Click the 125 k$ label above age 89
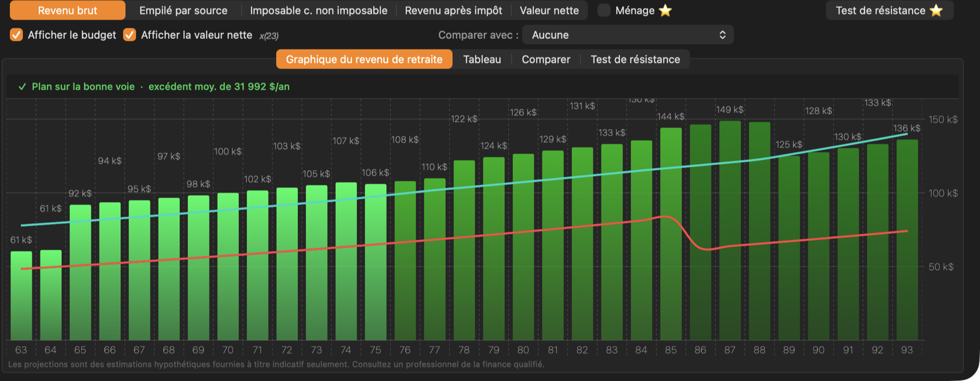The width and height of the screenshot is (980, 381). [x=788, y=145]
